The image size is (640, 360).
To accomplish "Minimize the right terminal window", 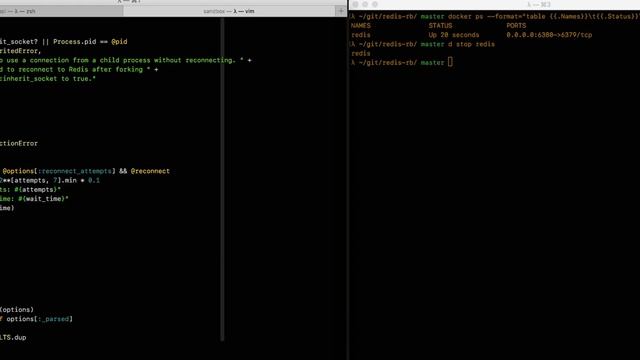I will tap(365, 4).
